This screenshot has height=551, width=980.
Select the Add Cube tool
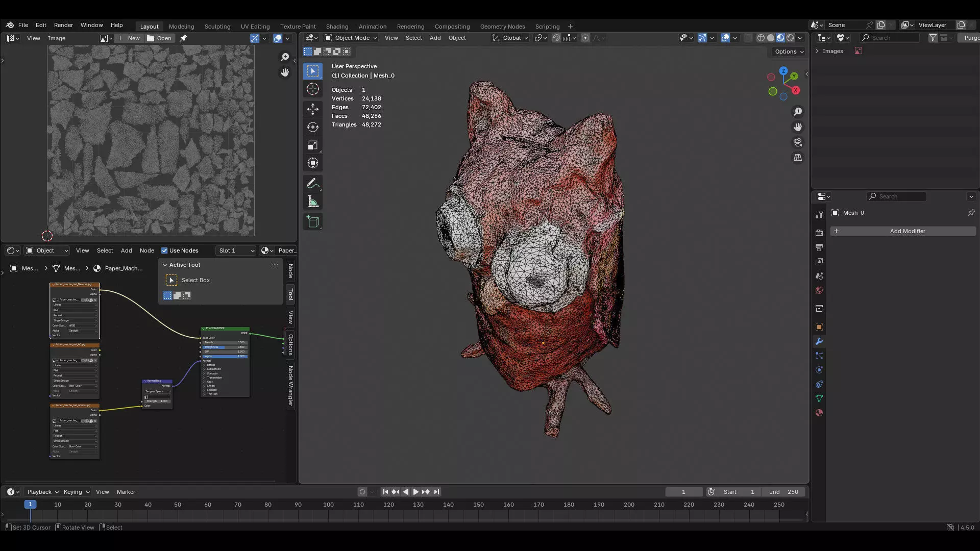click(313, 222)
